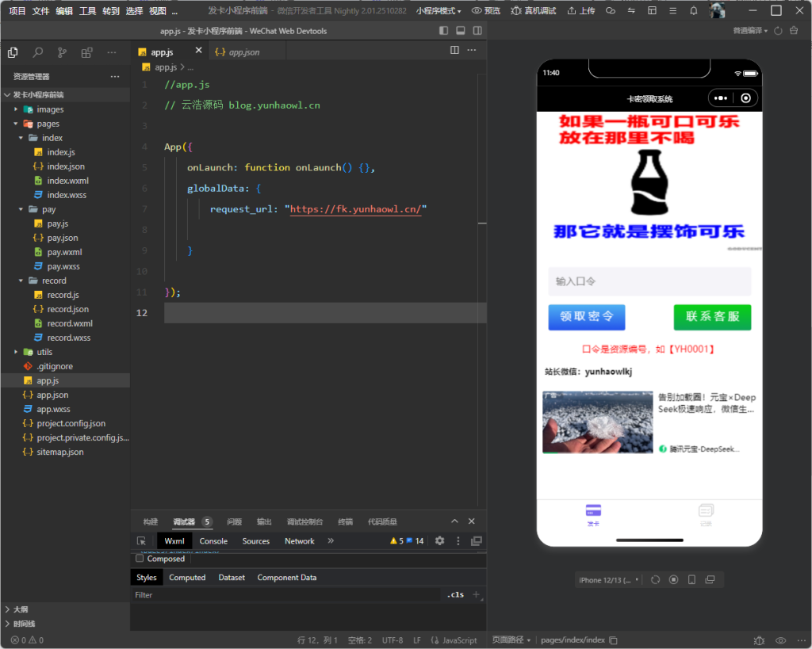This screenshot has height=649, width=812.
Task: Open DevTools settings gear icon
Action: tap(439, 541)
